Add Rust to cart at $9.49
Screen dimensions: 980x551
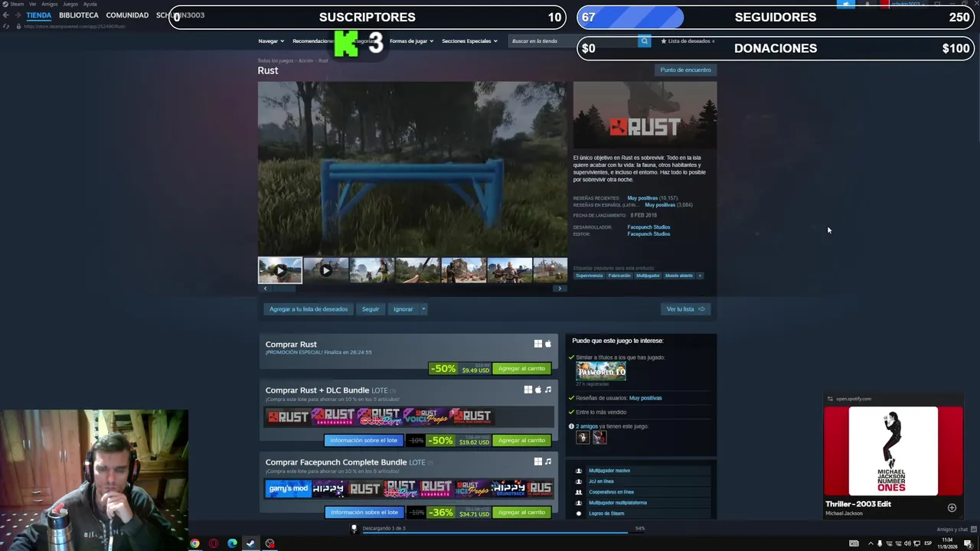coord(521,369)
